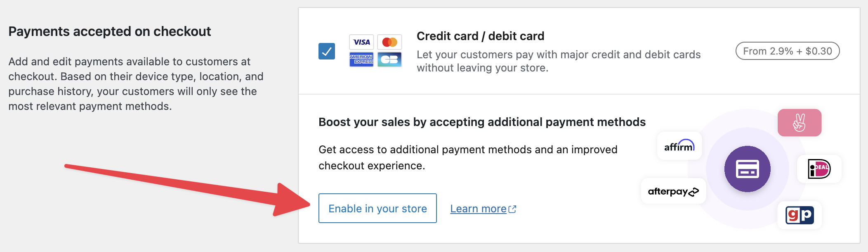Click the blue CB card logo

389,59
